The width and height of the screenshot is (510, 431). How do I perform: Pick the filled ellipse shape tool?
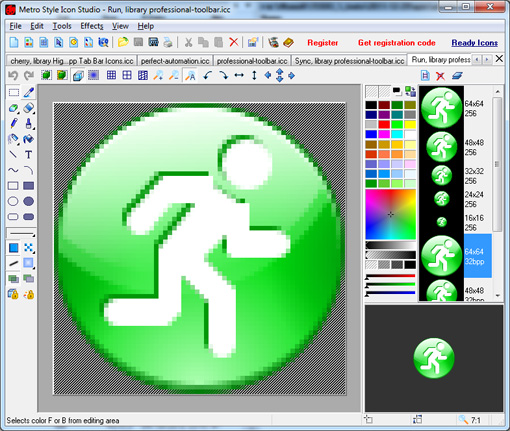coord(29,201)
